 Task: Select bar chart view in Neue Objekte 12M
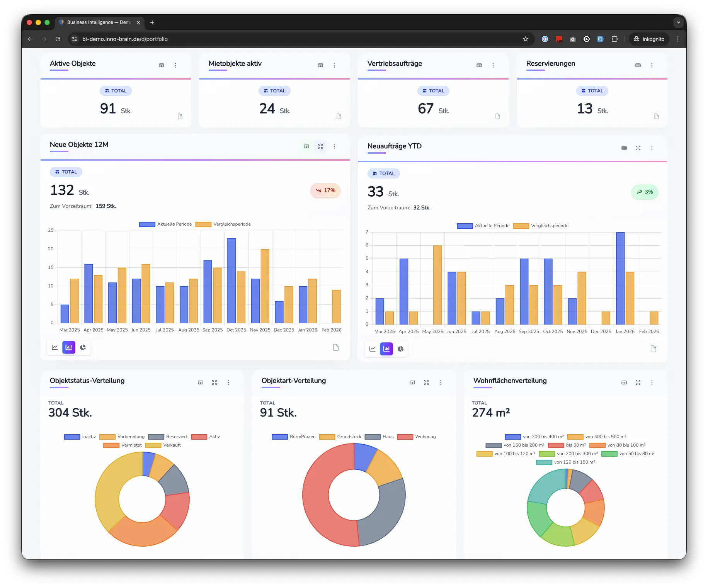[69, 347]
